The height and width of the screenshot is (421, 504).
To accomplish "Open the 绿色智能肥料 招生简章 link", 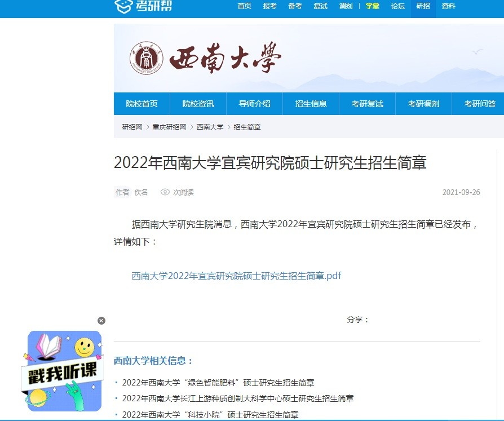I will (x=218, y=383).
